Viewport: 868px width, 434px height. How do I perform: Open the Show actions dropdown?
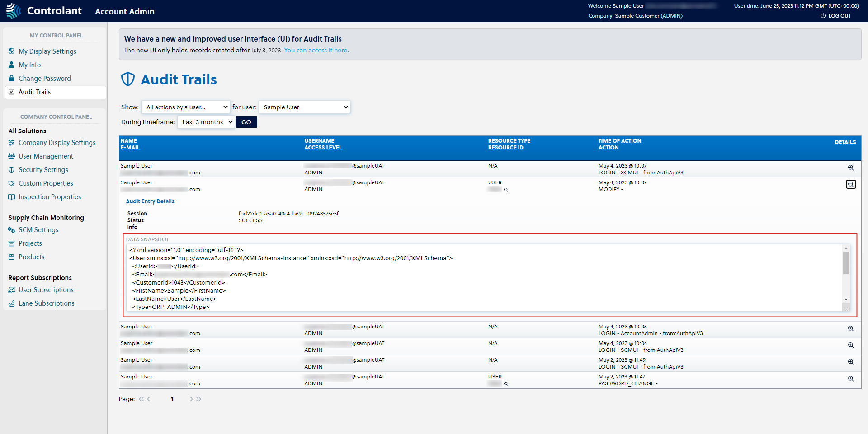pos(185,107)
